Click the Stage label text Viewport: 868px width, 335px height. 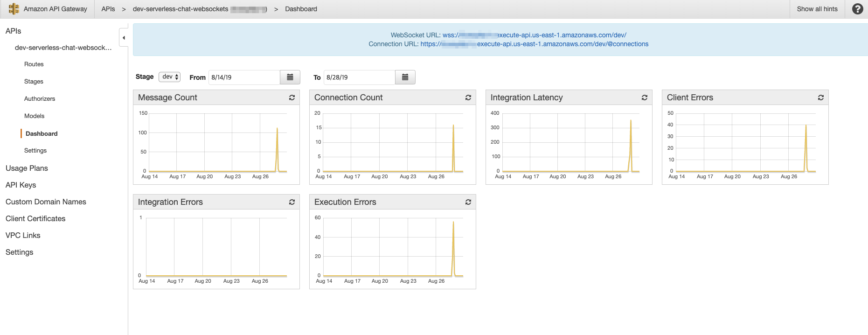pyautogui.click(x=145, y=77)
